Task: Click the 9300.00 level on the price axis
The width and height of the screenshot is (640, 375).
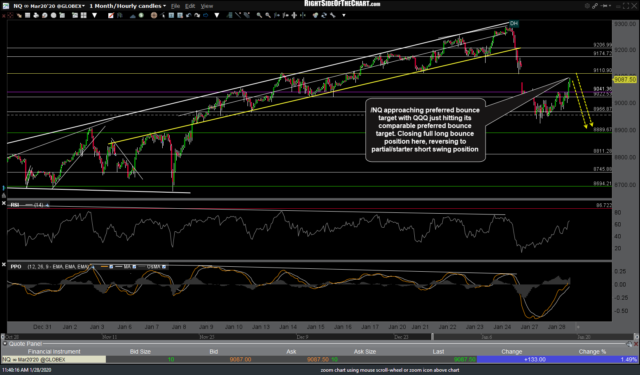Action: pos(625,24)
